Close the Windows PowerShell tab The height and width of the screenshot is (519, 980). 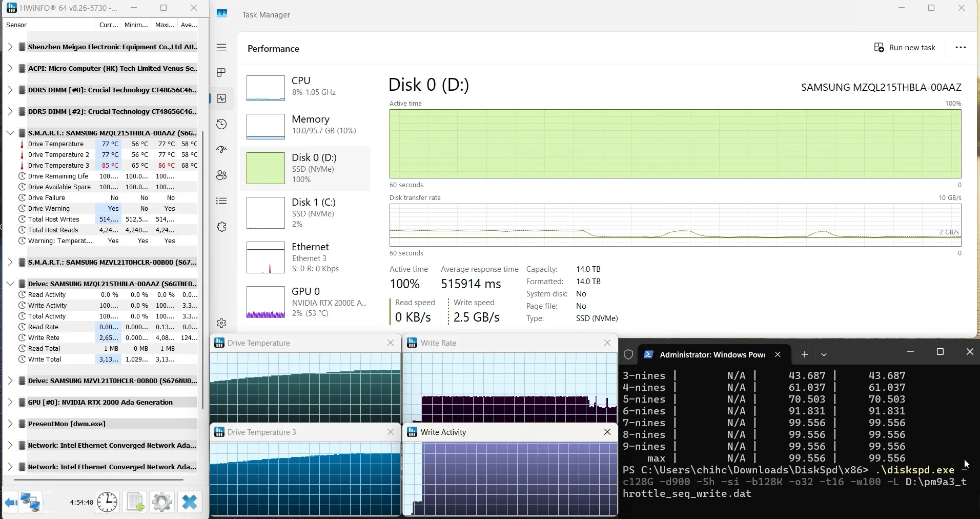[x=778, y=354]
